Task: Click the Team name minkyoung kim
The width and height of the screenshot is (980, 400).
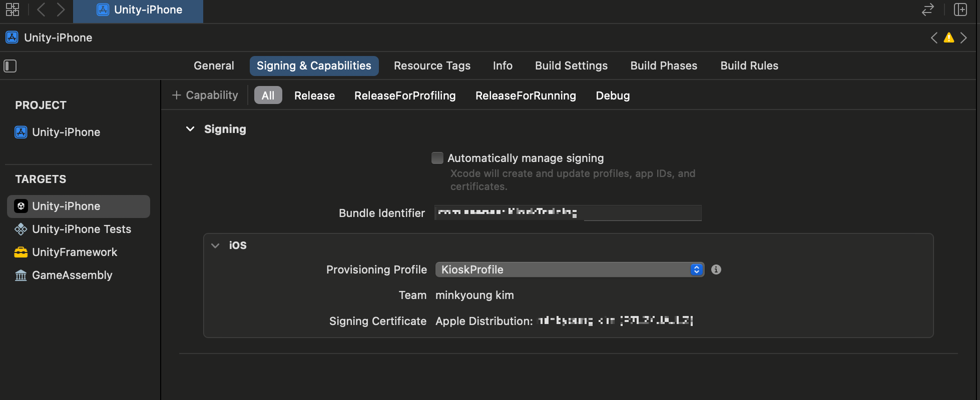Action: pos(474,295)
